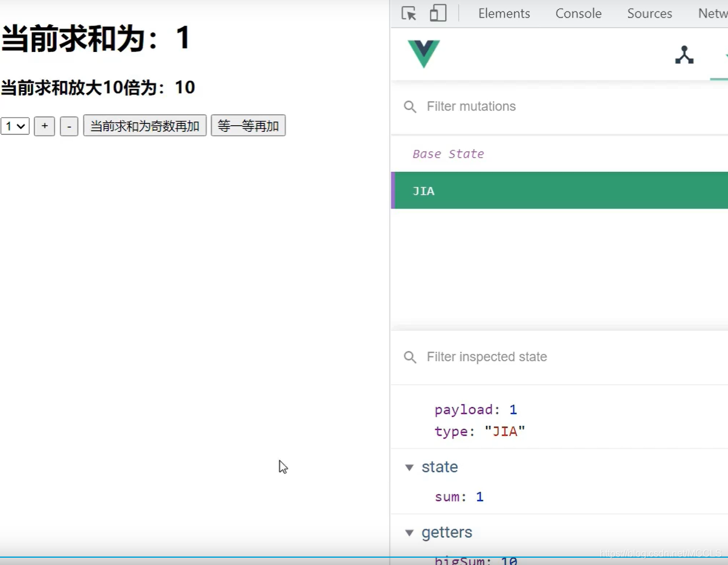Click the 等一等再加 button
The image size is (728, 565).
point(248,125)
